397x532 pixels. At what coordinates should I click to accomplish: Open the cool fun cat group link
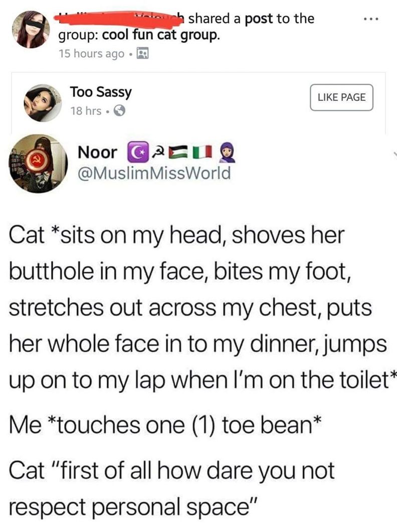click(x=160, y=35)
